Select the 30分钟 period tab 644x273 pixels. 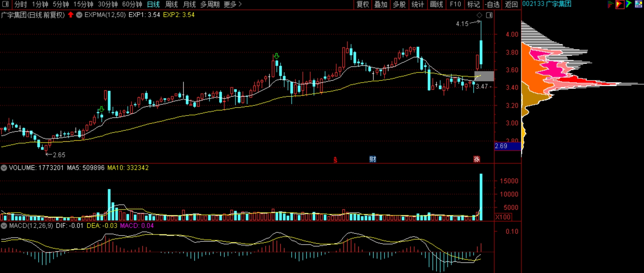(108, 5)
